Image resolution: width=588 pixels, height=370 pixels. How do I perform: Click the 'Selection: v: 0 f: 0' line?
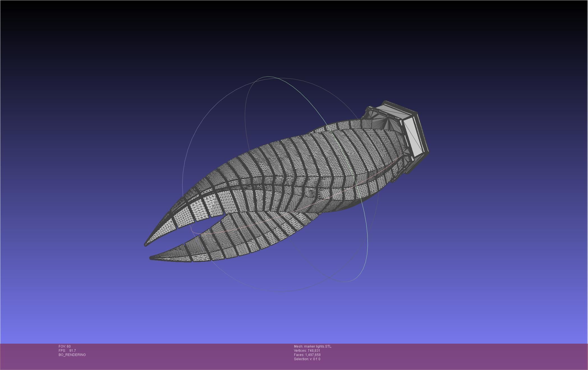[x=307, y=359]
